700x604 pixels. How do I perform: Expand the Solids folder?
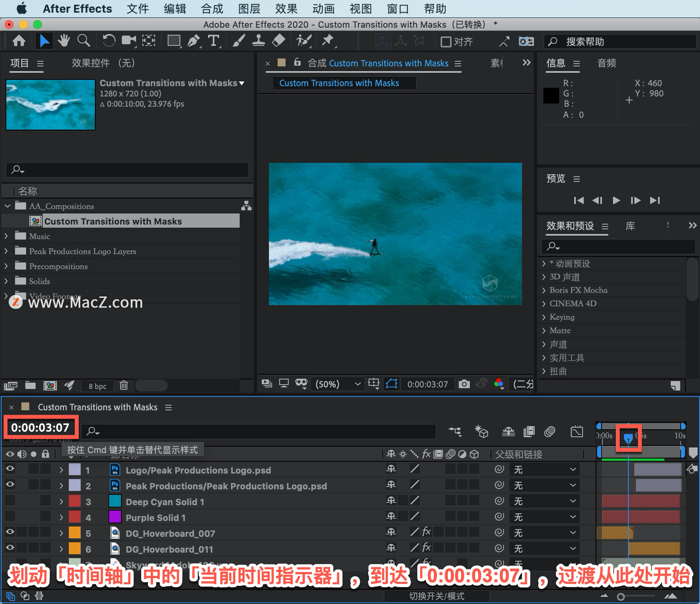tap(6, 281)
